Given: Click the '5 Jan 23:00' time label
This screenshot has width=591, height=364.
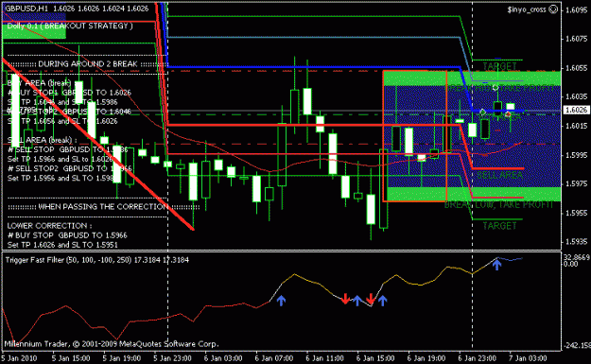Looking at the screenshot, I should [x=173, y=358].
